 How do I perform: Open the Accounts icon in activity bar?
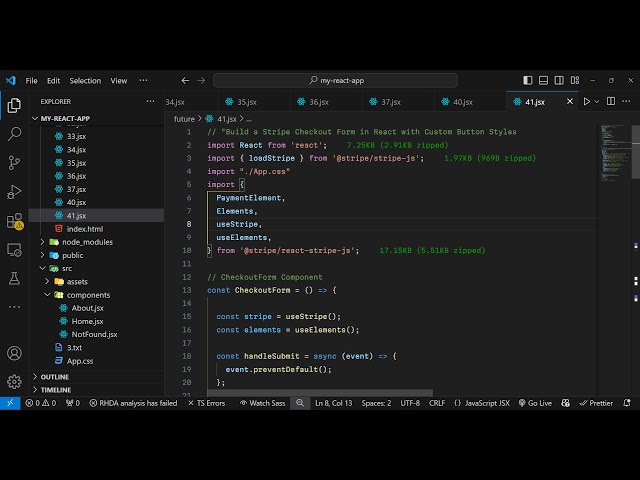(x=14, y=353)
